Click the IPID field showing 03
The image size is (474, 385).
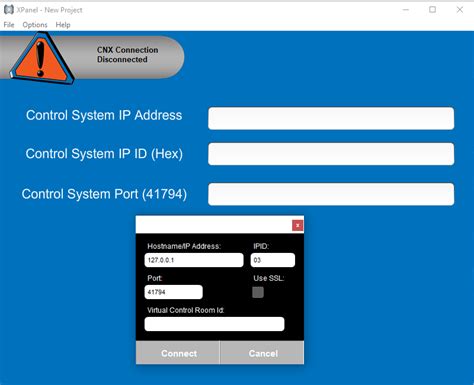tap(273, 260)
